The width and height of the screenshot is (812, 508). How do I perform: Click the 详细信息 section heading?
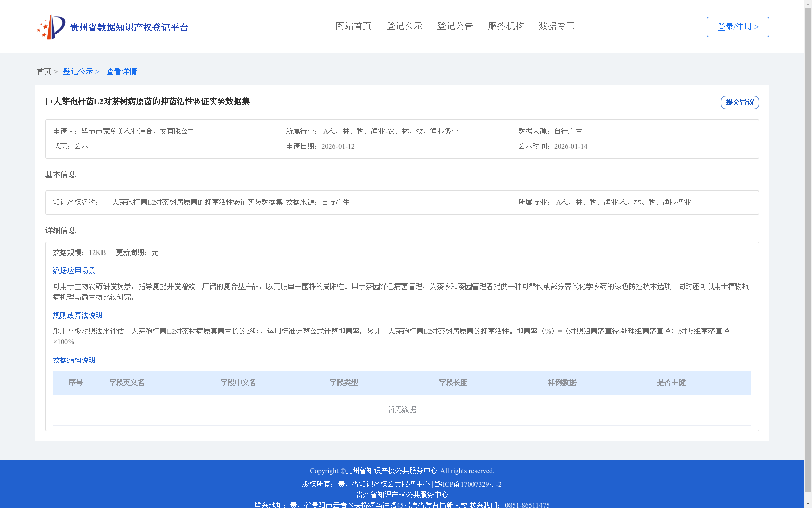coord(60,230)
